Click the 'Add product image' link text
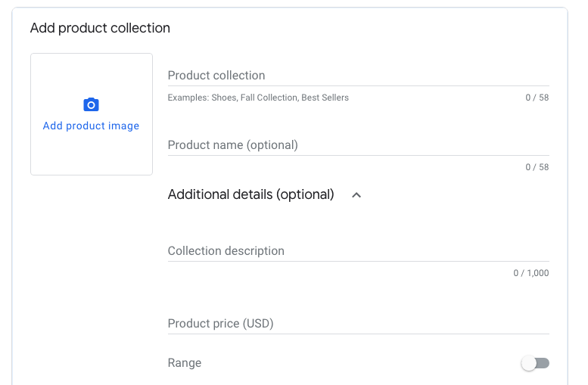 tap(91, 126)
